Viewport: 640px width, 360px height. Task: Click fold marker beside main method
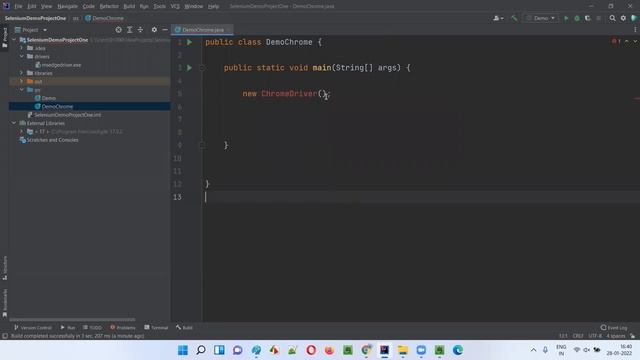[202, 68]
